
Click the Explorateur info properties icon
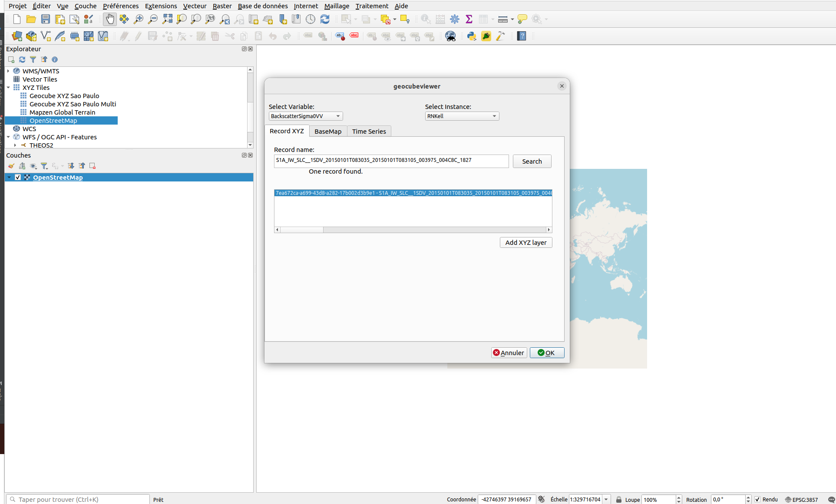(55, 59)
